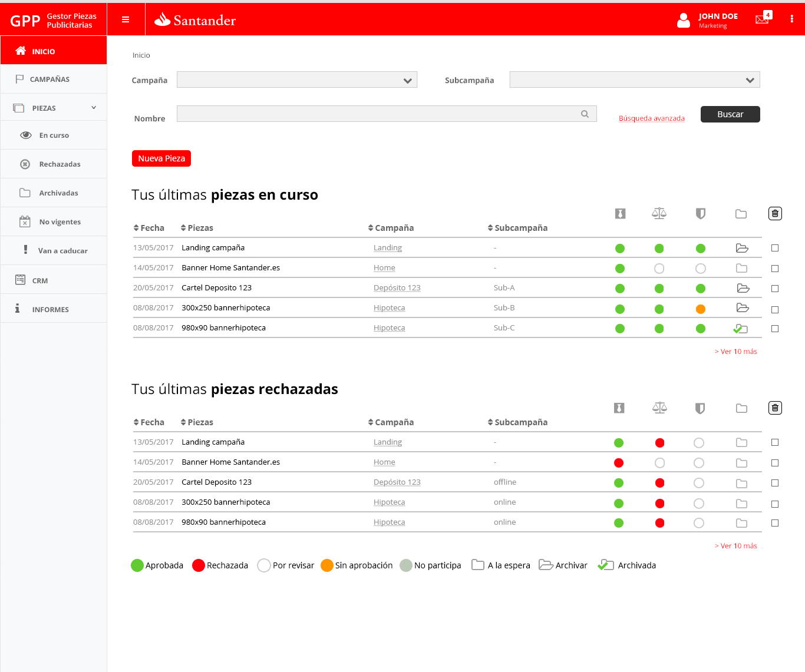
Task: Tick checkbox for 980x90 bannerhipoteca in rechazadas
Action: click(775, 523)
